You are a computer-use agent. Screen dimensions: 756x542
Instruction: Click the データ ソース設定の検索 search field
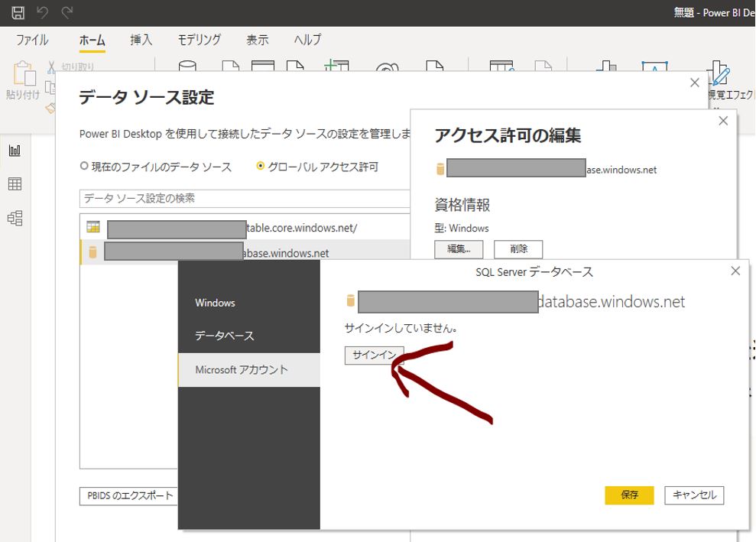[245, 198]
